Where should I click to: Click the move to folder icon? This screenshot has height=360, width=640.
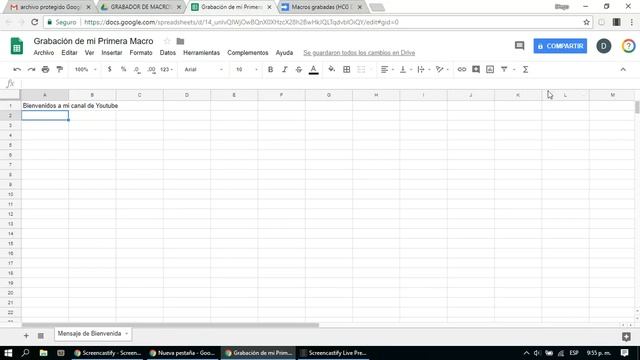[x=180, y=41]
